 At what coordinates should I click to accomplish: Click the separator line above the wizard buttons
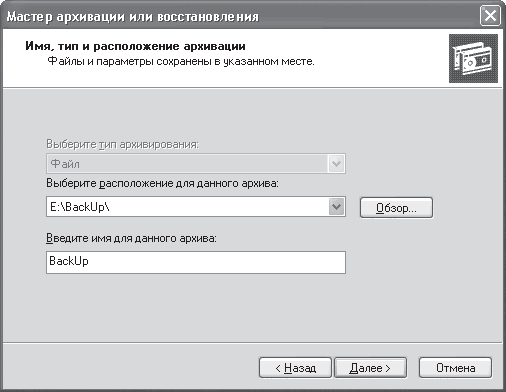pos(253,342)
